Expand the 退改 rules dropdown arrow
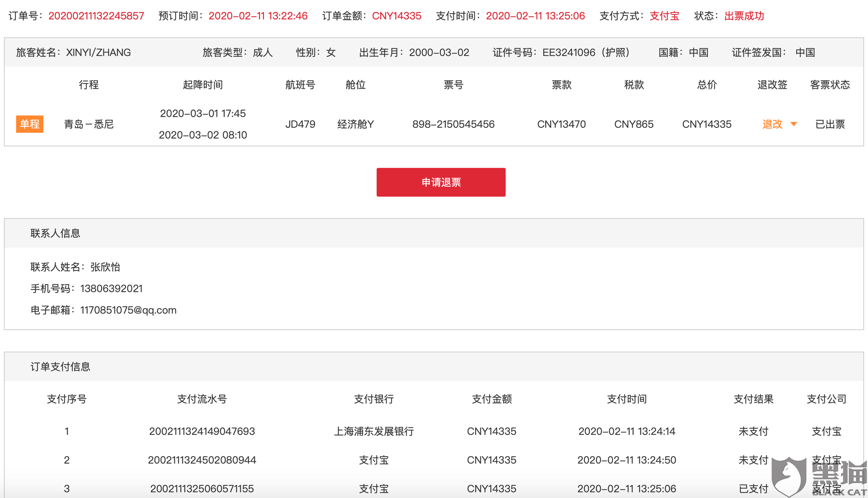 click(x=794, y=124)
